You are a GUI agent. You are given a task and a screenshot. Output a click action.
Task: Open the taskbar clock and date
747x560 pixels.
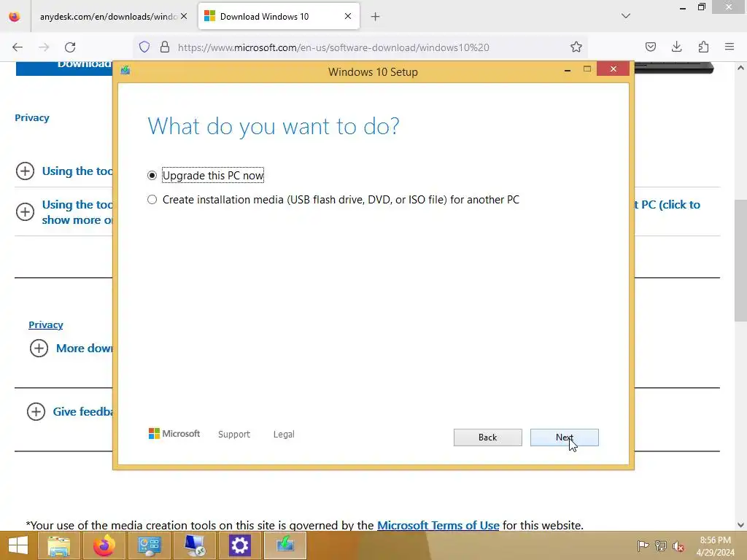tap(715, 546)
